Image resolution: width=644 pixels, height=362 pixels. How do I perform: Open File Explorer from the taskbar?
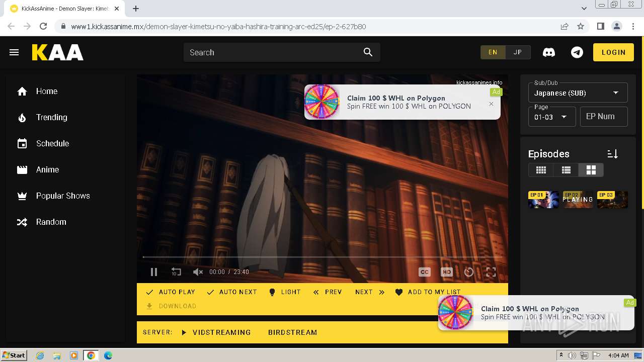57,355
